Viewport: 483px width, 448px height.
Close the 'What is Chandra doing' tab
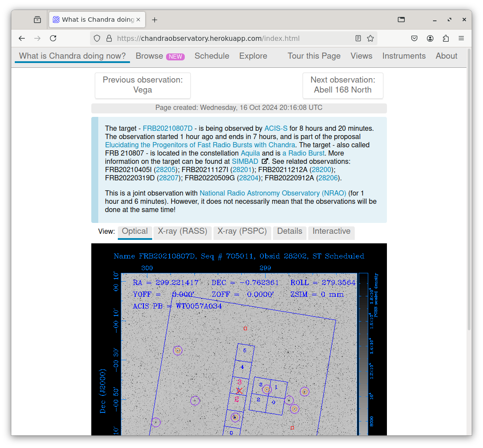(x=138, y=20)
